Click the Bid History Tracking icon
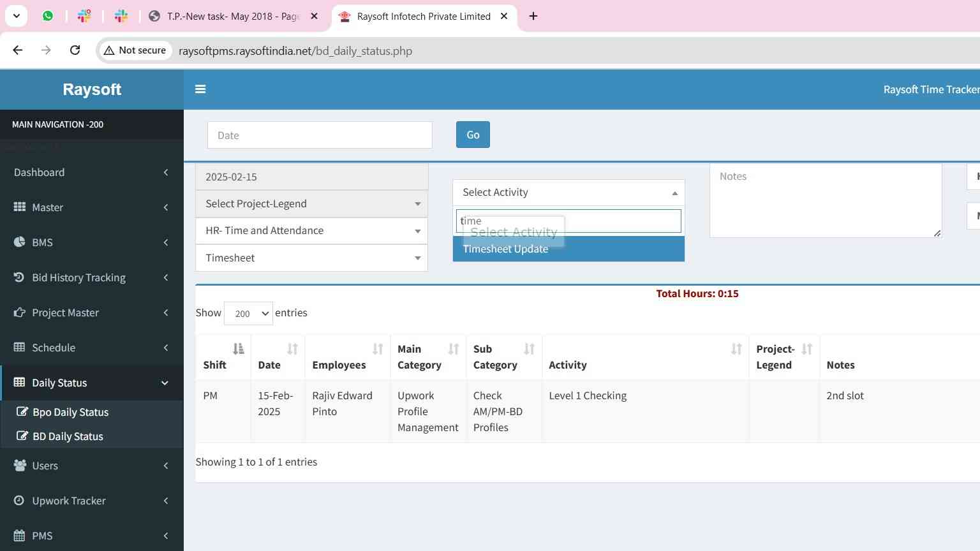Image resolution: width=980 pixels, height=551 pixels. point(20,277)
